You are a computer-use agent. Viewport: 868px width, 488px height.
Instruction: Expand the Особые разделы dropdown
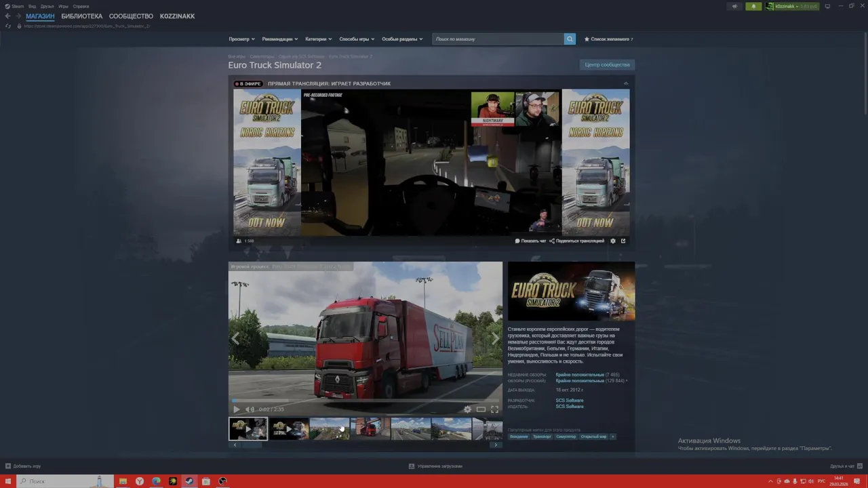[402, 39]
